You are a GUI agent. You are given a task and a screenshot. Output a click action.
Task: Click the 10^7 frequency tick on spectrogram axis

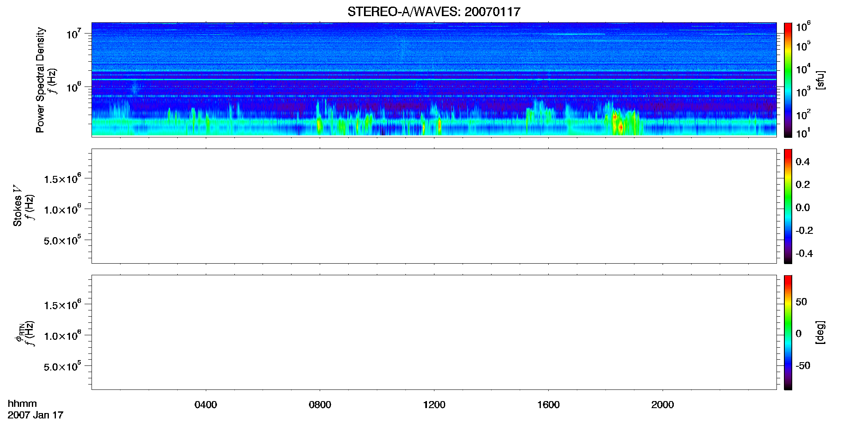tap(74, 33)
